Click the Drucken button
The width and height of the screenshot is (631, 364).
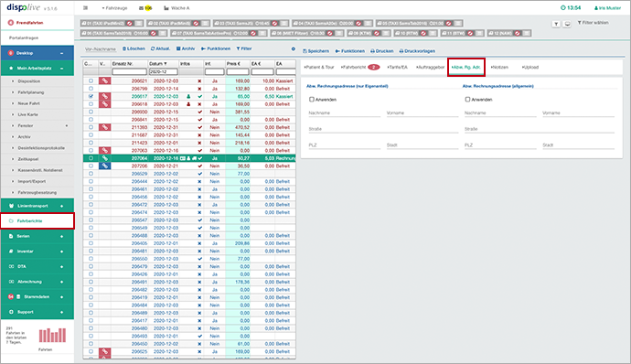click(382, 51)
